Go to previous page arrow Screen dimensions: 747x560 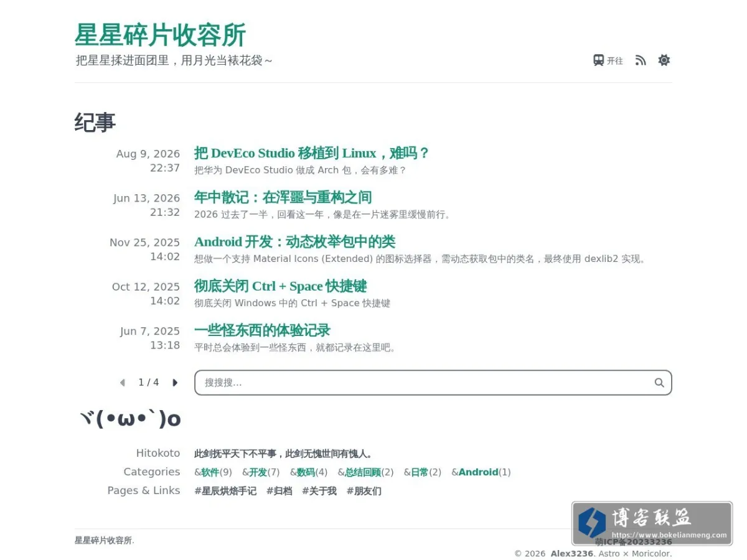tap(123, 383)
